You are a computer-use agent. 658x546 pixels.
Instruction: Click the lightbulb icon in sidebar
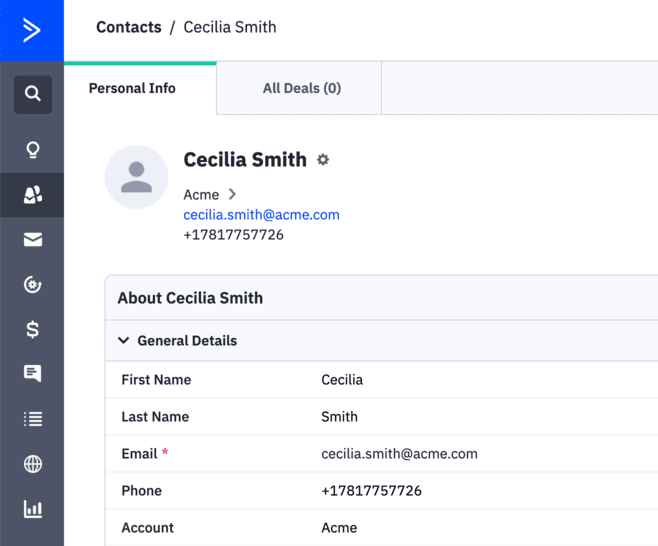click(33, 150)
